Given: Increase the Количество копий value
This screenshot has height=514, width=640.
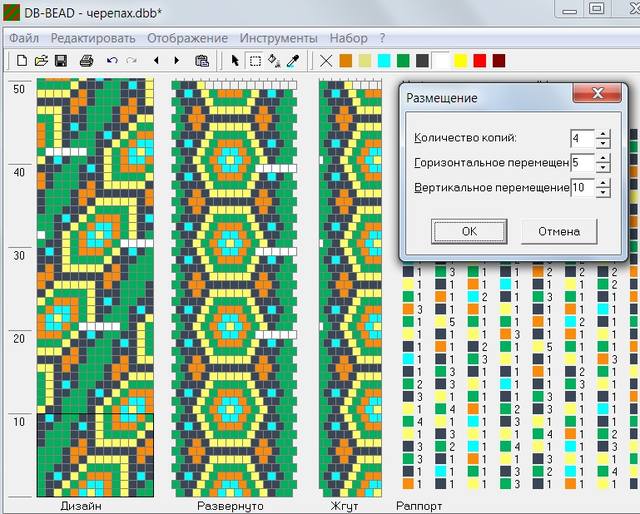Looking at the screenshot, I should [x=603, y=133].
